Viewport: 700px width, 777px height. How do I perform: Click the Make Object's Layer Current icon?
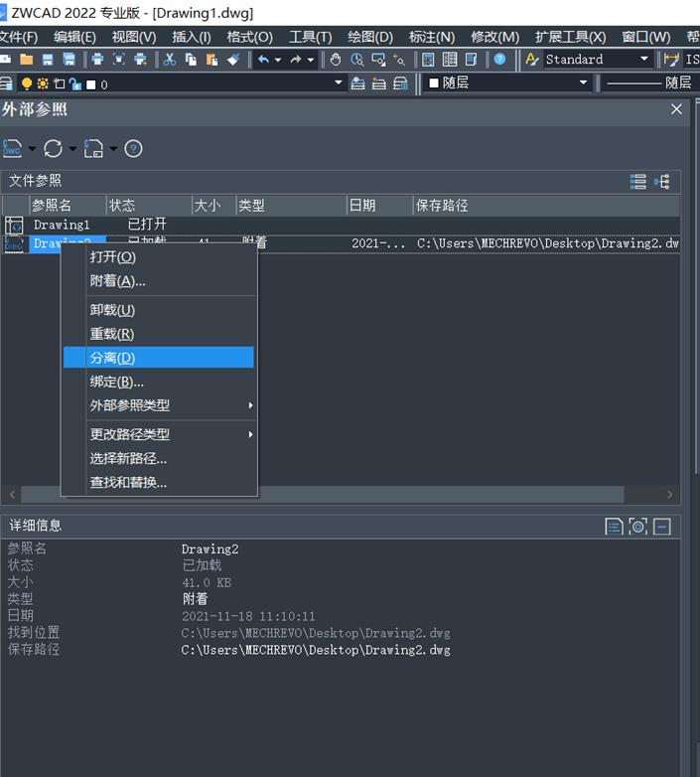(x=357, y=83)
